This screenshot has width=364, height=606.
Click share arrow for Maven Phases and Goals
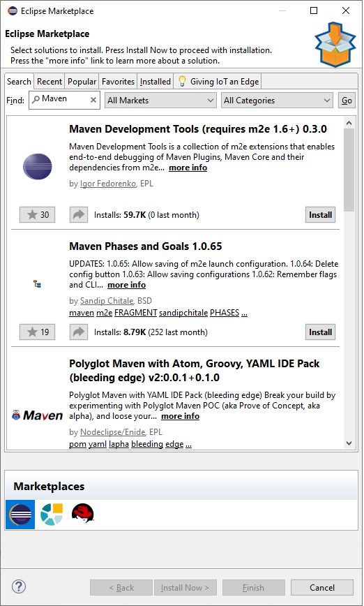coord(79,332)
